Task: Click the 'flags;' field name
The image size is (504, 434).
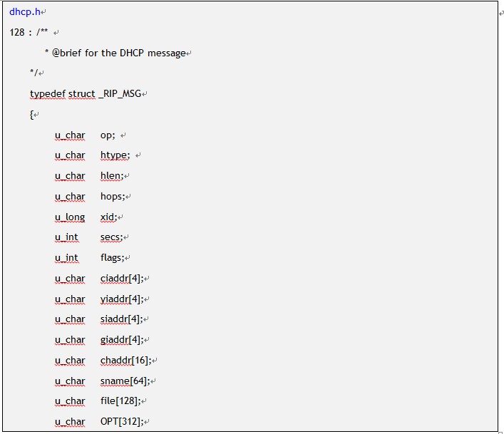Action: (112, 258)
